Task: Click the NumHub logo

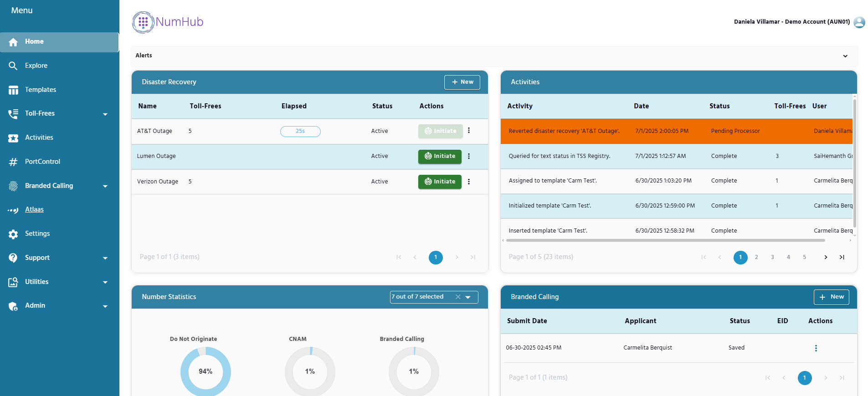Action: coord(168,22)
